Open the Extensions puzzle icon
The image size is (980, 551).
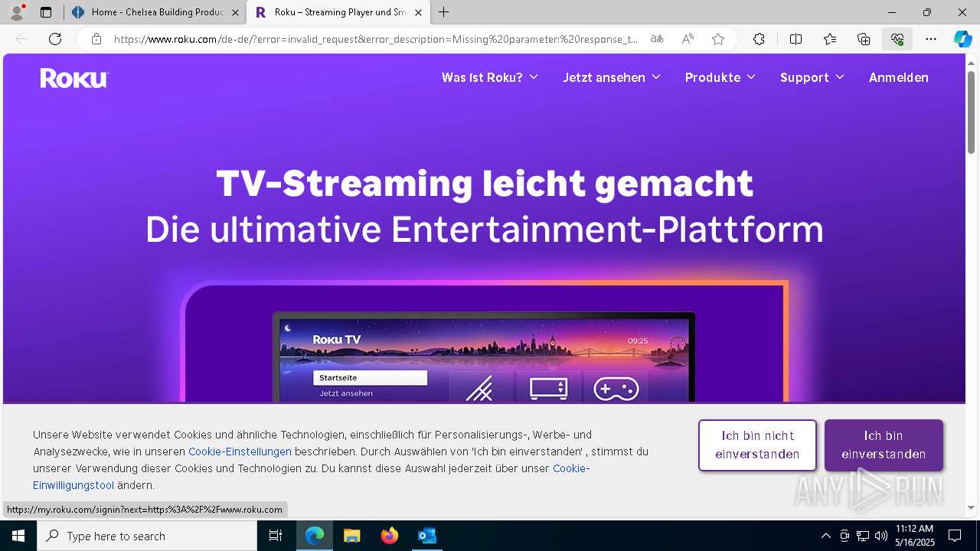click(759, 39)
